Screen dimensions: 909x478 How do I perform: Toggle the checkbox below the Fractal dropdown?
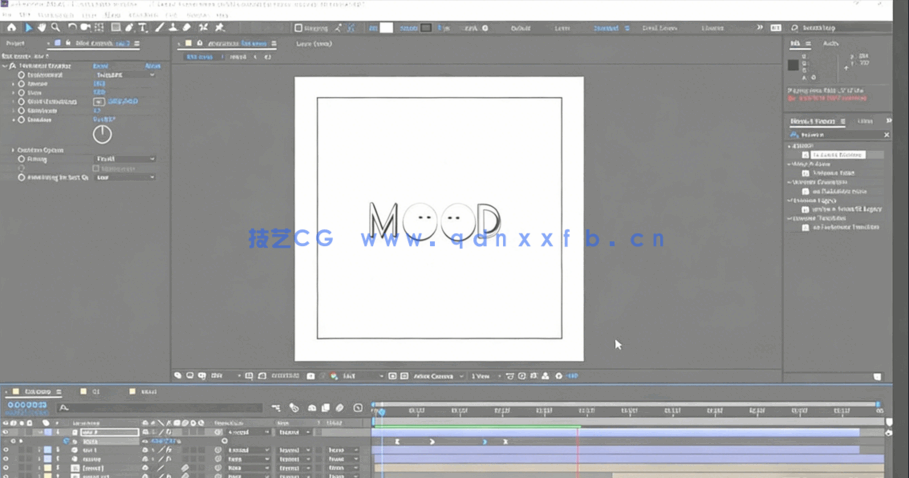(96, 168)
